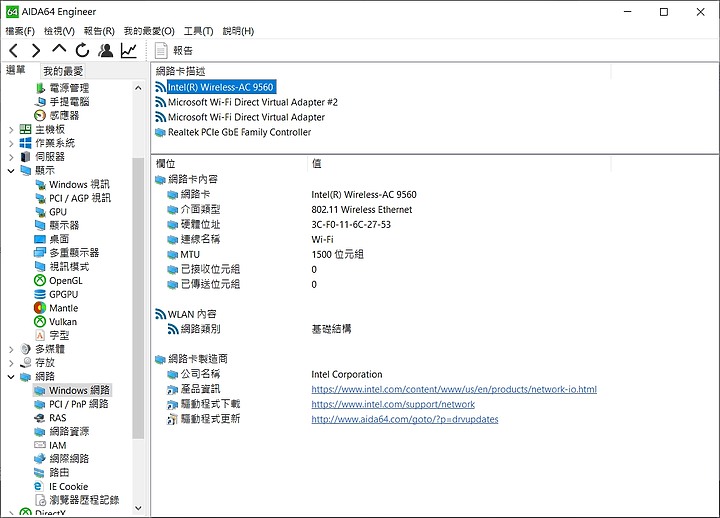The image size is (720, 518).
Task: Expand the 伺服器 tree node
Action: pos(11,158)
